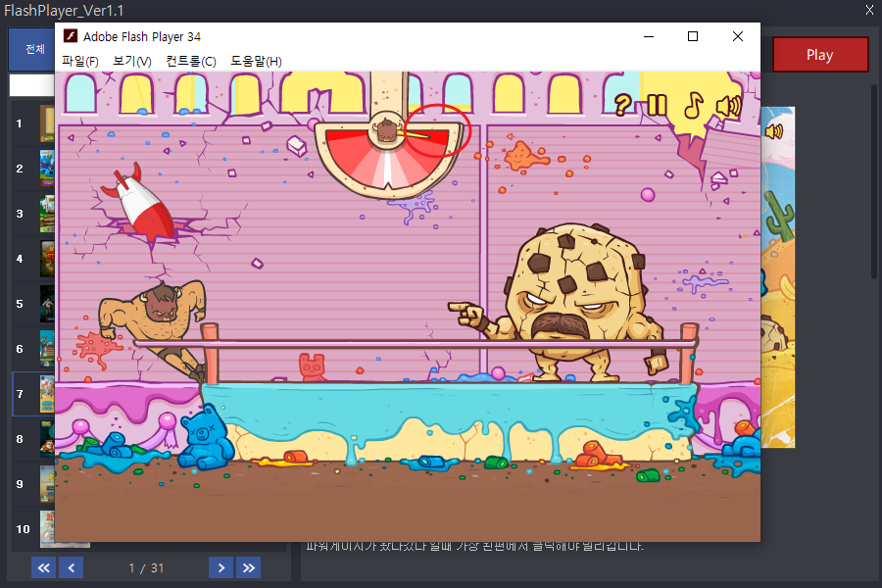Open the 컨트롤(C) menu

191,61
